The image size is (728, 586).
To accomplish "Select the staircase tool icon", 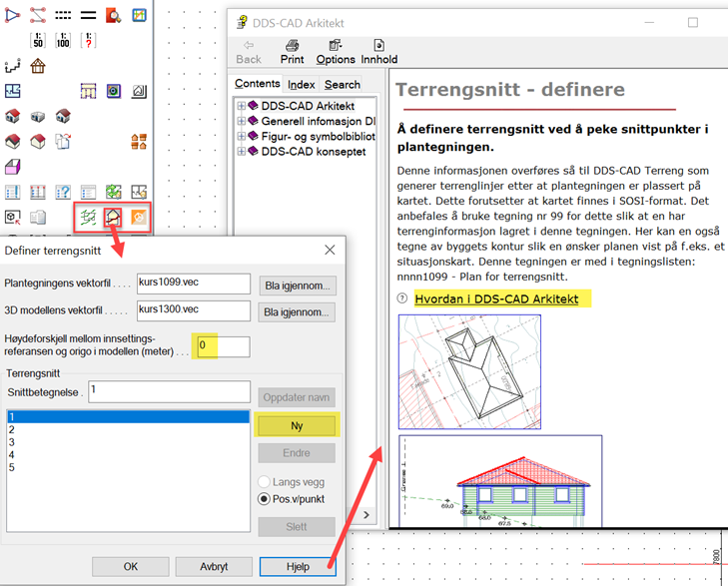I will (x=12, y=66).
